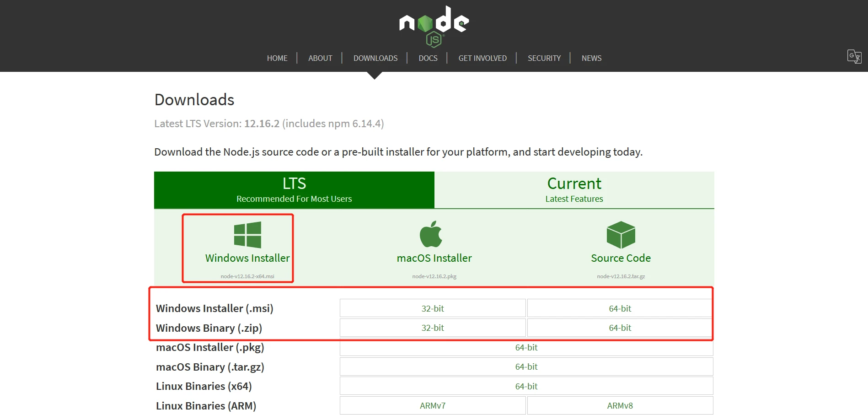Download 64-bit Linux Binaries (x64)
868x415 pixels.
click(526, 386)
